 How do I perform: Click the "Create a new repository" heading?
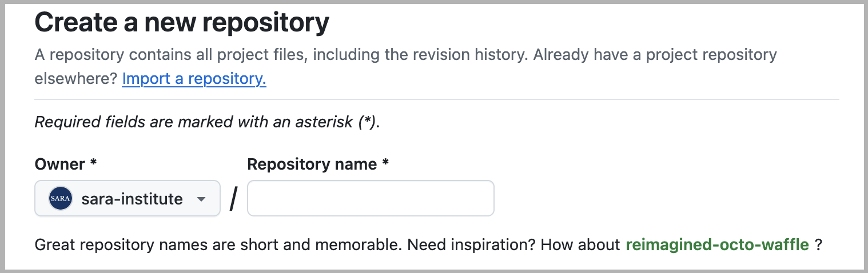(182, 23)
